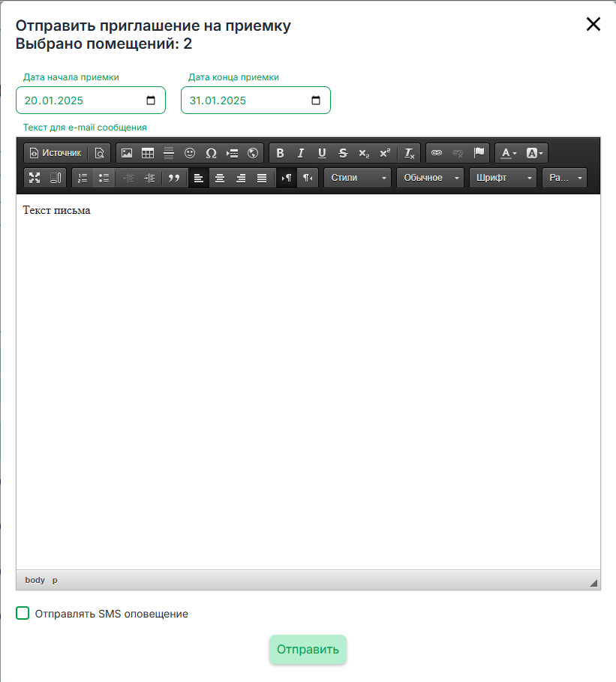The width and height of the screenshot is (616, 682).
Task: Insert an anchor flag icon
Action: (x=479, y=153)
